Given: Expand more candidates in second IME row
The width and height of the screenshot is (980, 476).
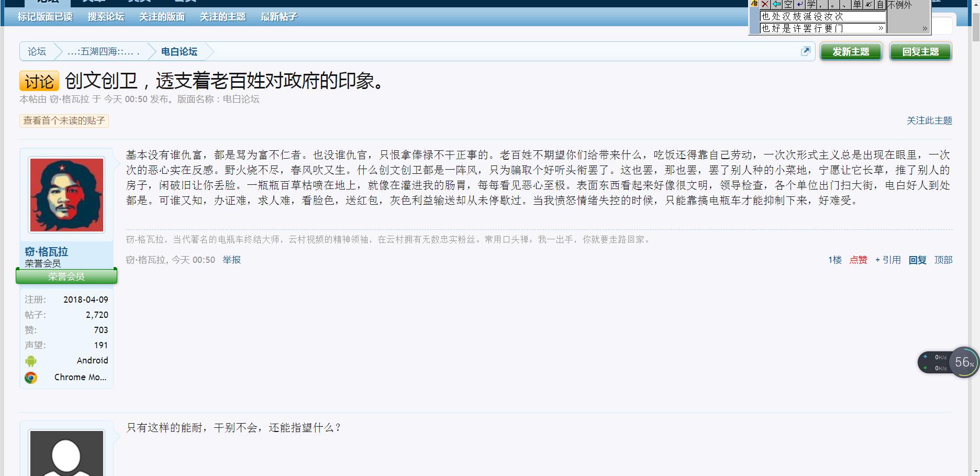Looking at the screenshot, I should (881, 28).
